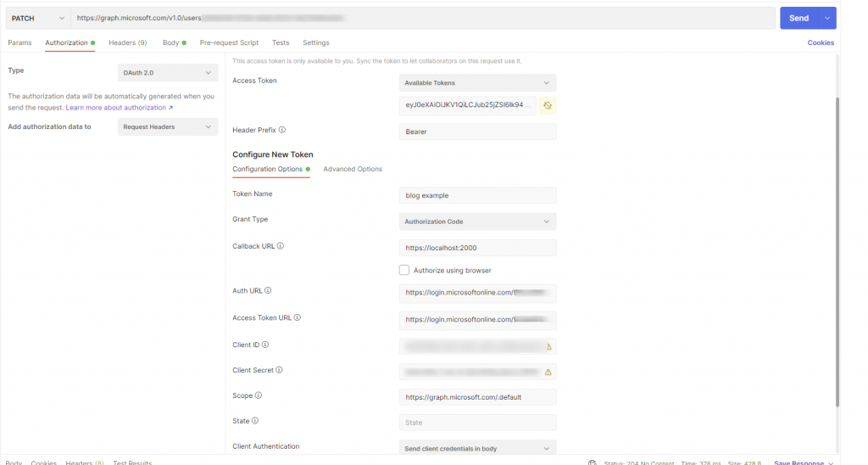Click the Client Secret info icon

point(279,370)
